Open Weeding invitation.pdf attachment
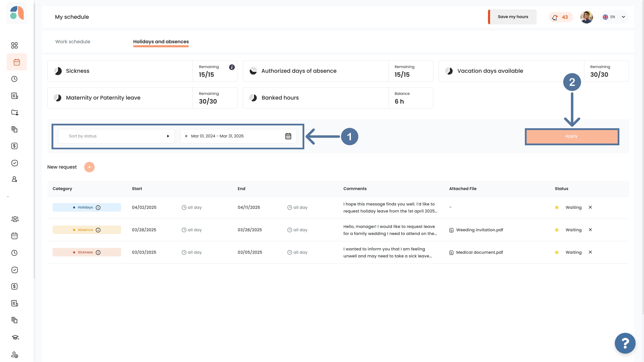Screen dimensions: 644x362 point(476,230)
